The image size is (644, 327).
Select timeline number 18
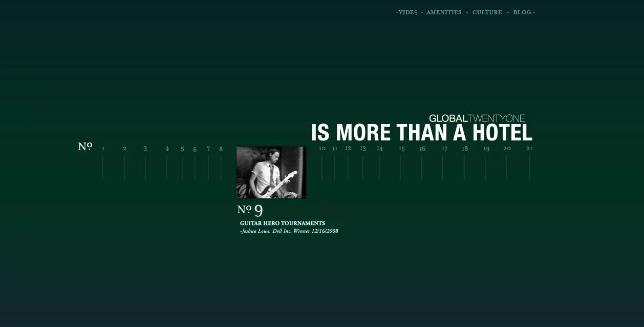pyautogui.click(x=465, y=149)
